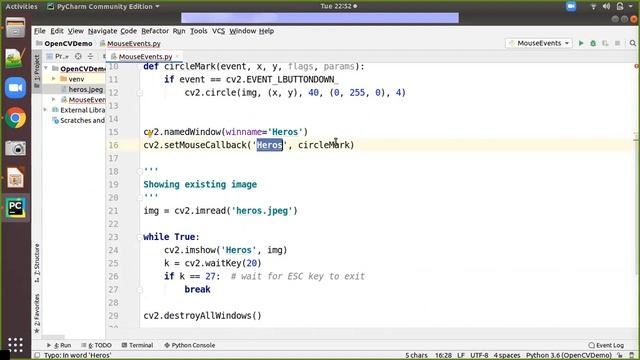Select heros.jpeg in the project tree
The width and height of the screenshot is (640, 360).
82,89
